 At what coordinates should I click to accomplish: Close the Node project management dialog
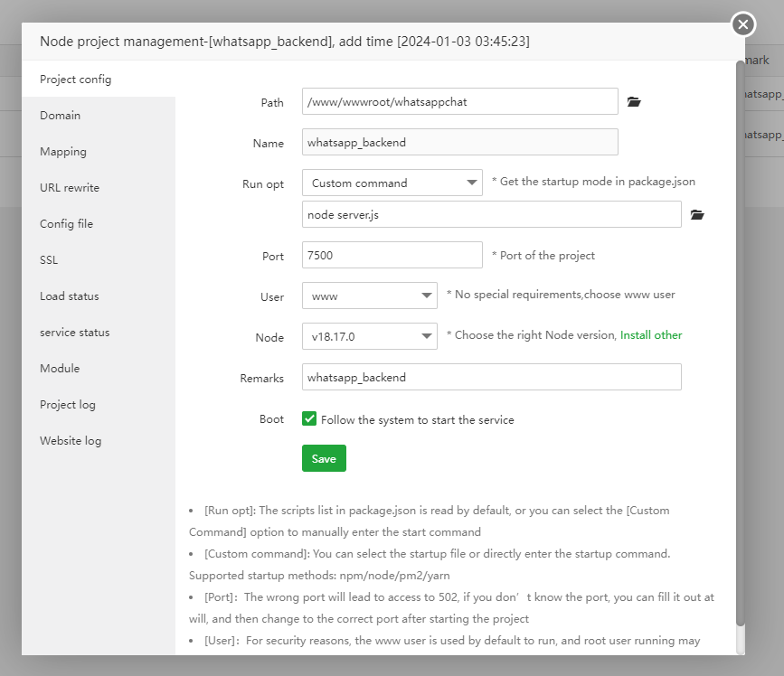point(743,24)
